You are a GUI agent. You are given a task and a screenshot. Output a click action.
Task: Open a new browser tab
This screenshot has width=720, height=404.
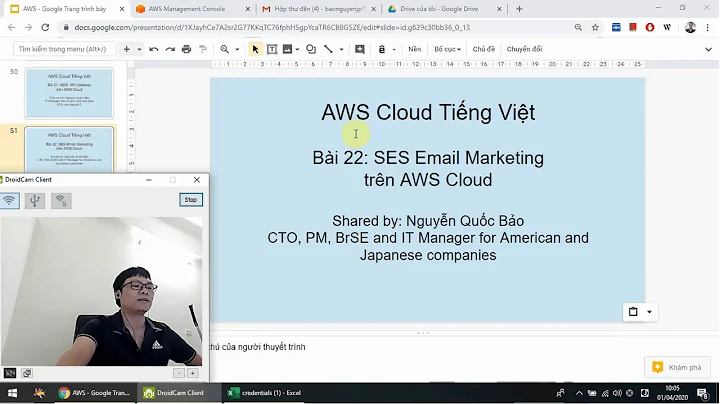(519, 9)
